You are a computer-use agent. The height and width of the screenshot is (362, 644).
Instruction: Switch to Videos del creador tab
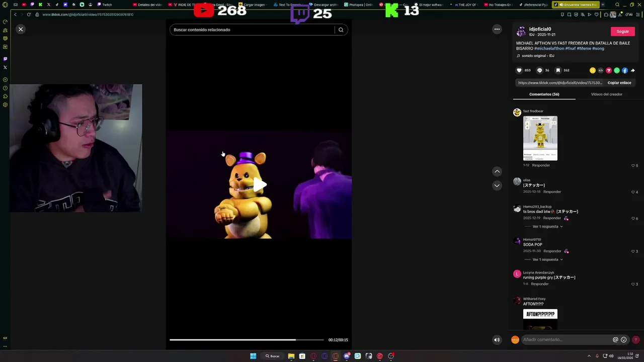point(606,94)
